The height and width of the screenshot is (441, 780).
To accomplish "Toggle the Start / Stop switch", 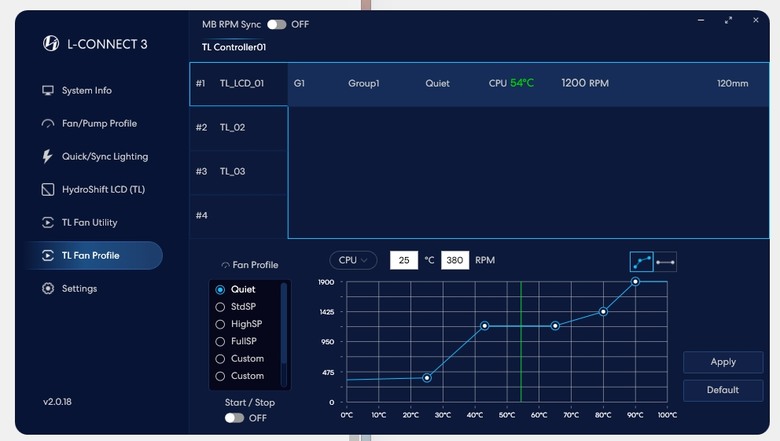I will click(234, 418).
